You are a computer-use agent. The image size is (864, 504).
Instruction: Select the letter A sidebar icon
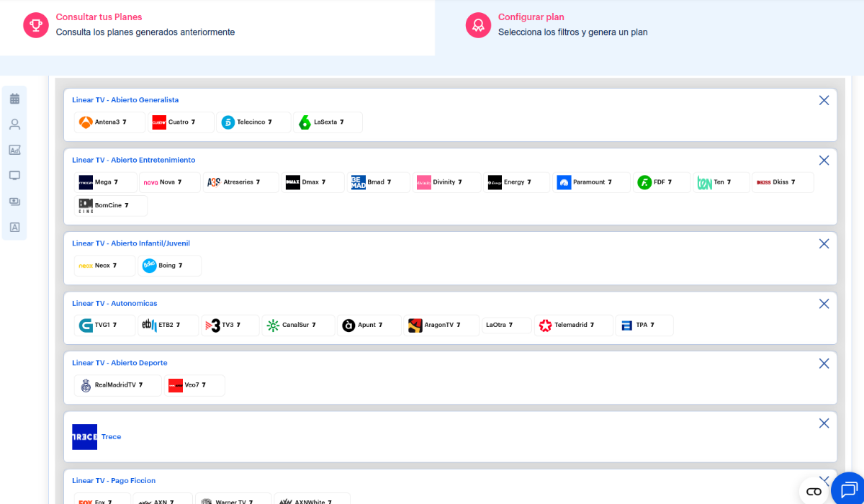click(14, 228)
